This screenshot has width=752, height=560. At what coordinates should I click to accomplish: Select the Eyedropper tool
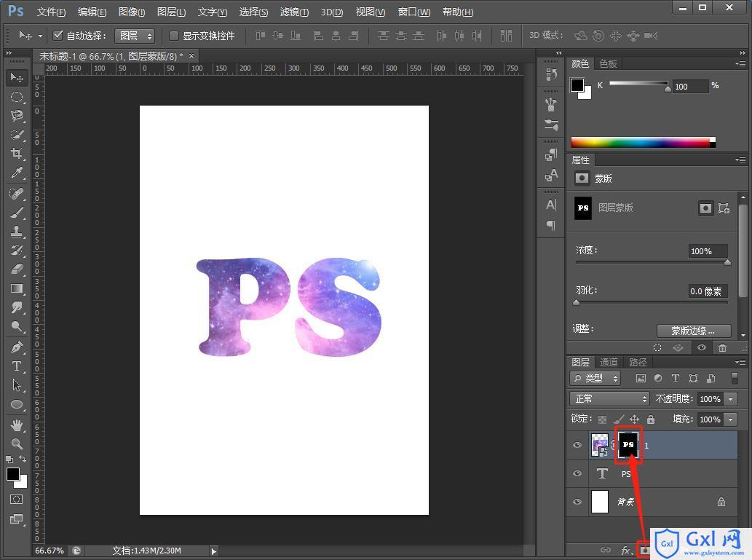point(16,173)
